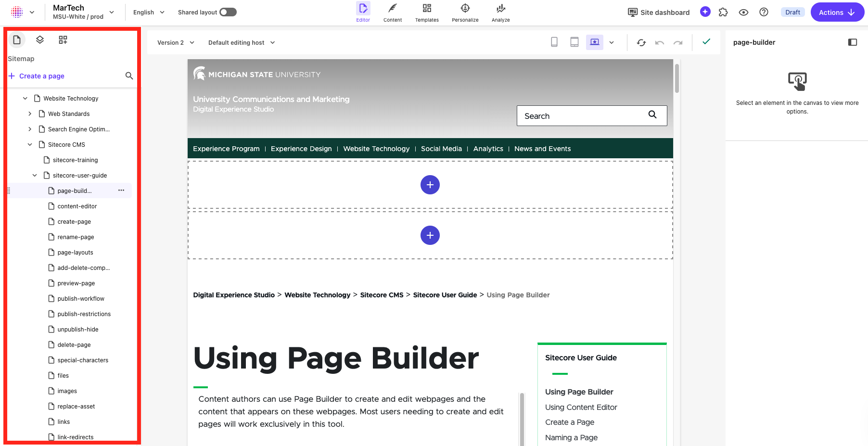This screenshot has height=446, width=868.
Task: Open the Naming a Page sidebar link
Action: [571, 437]
